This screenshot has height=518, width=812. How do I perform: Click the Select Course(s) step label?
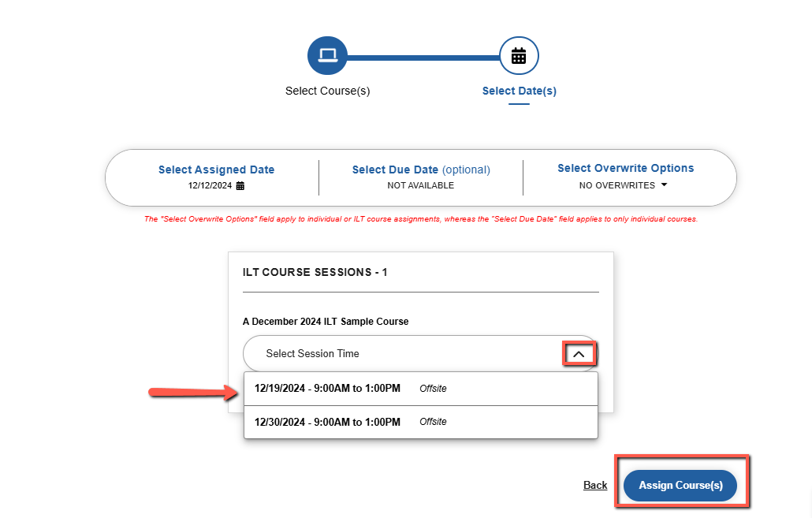tap(327, 91)
